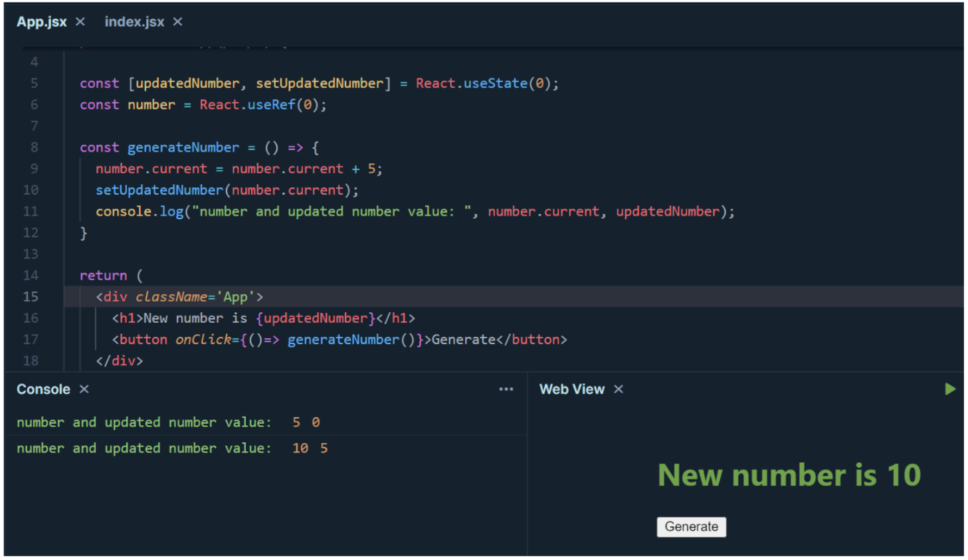Select the Console panel title

click(x=43, y=389)
